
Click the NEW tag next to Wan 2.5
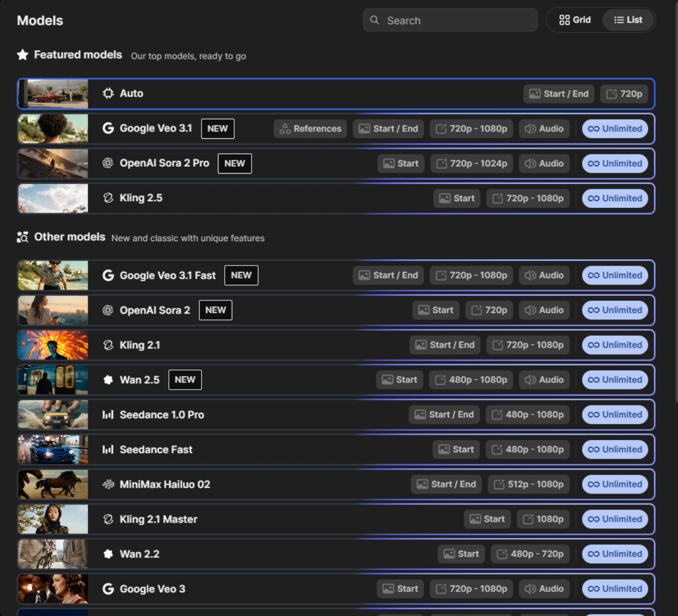tap(185, 380)
